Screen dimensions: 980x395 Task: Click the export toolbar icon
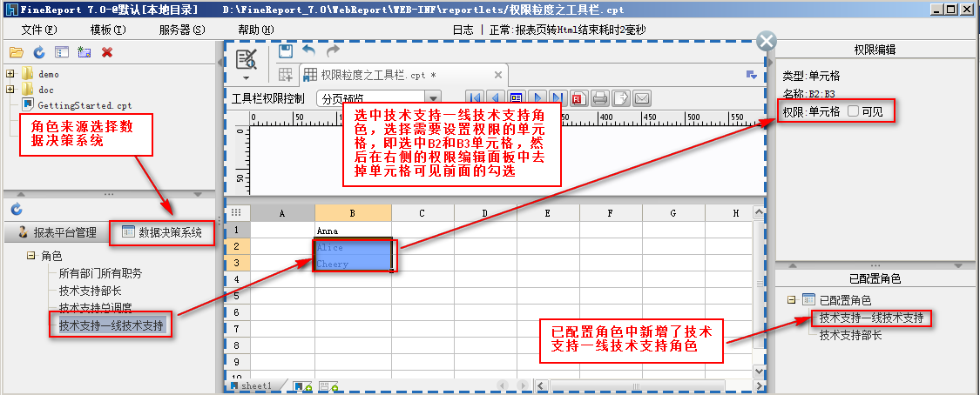coord(620,98)
